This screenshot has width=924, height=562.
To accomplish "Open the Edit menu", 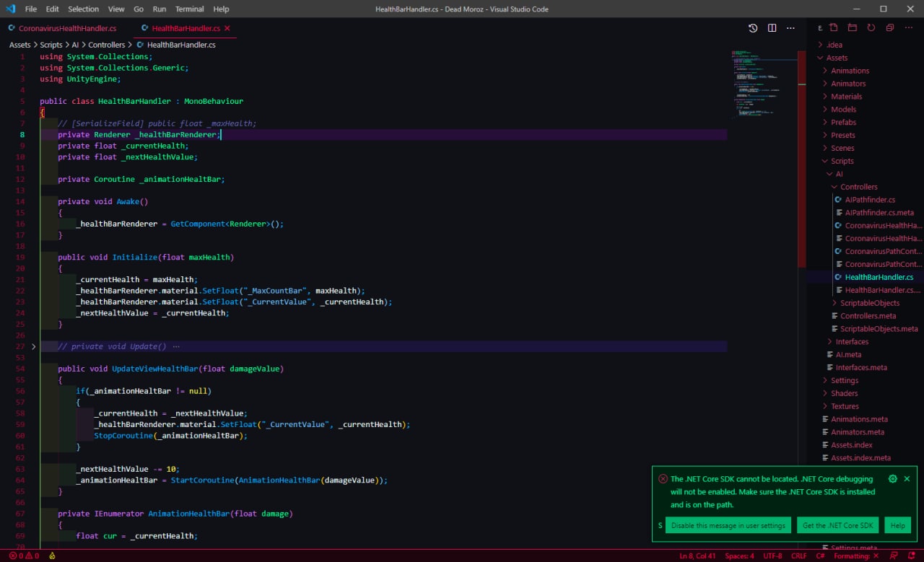I will tap(52, 9).
